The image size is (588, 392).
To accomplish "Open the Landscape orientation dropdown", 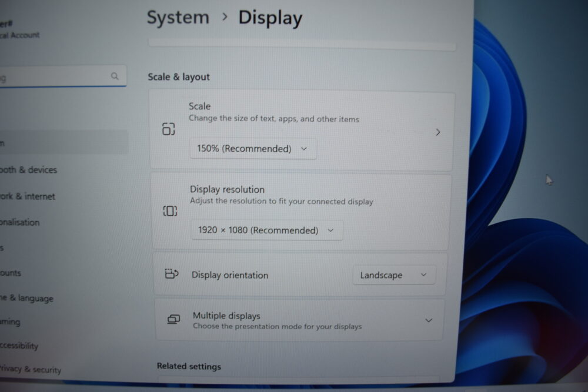I will (394, 275).
